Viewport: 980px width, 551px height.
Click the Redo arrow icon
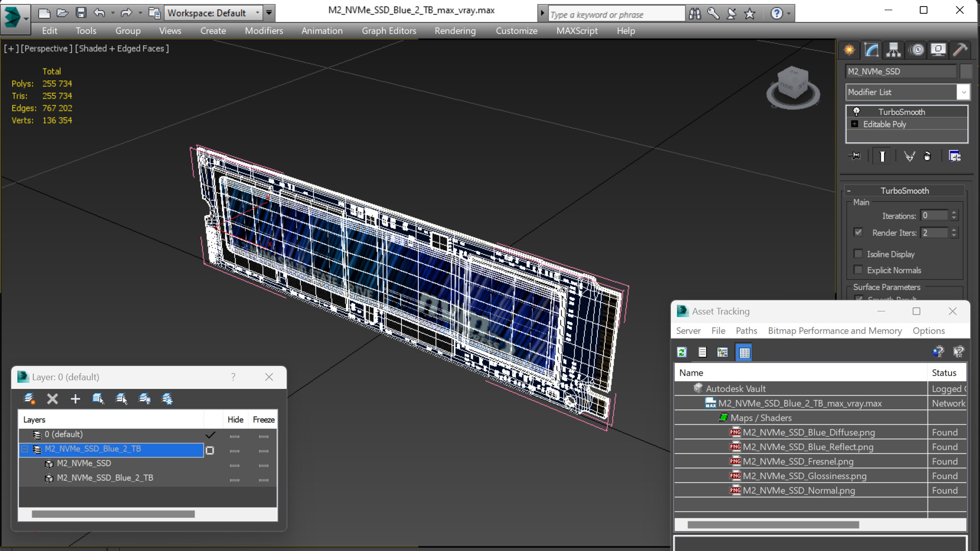coord(126,13)
